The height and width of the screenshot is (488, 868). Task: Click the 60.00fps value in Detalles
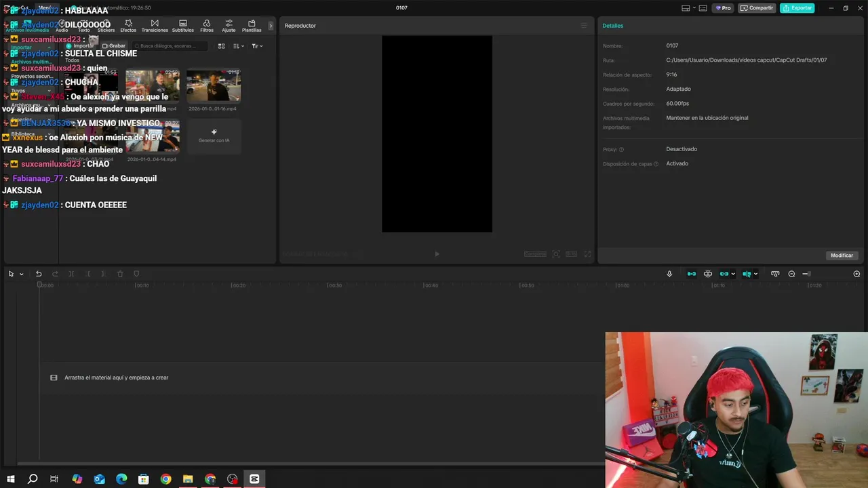(677, 104)
